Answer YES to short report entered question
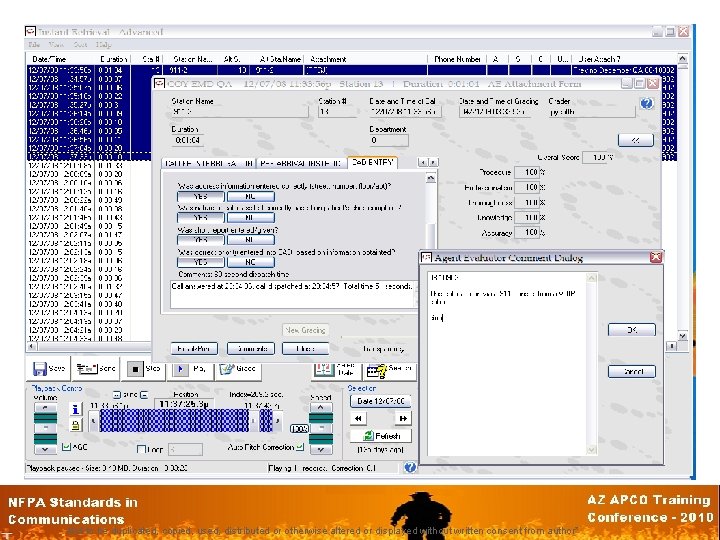The width and height of the screenshot is (720, 540). [x=201, y=239]
